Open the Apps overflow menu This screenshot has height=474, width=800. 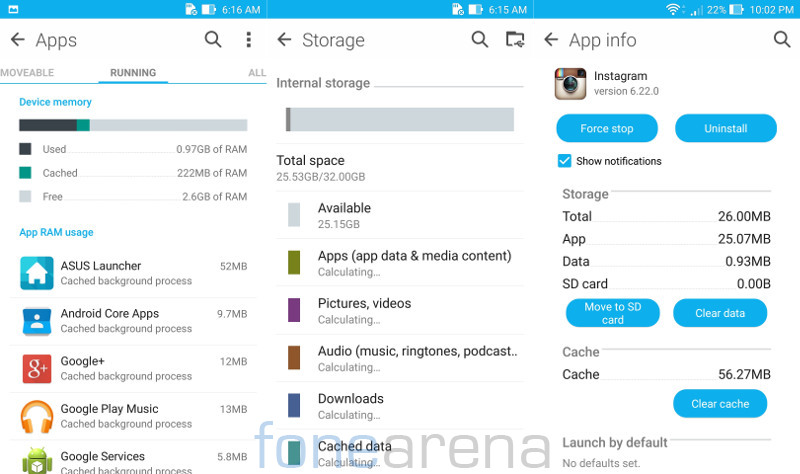[x=248, y=39]
